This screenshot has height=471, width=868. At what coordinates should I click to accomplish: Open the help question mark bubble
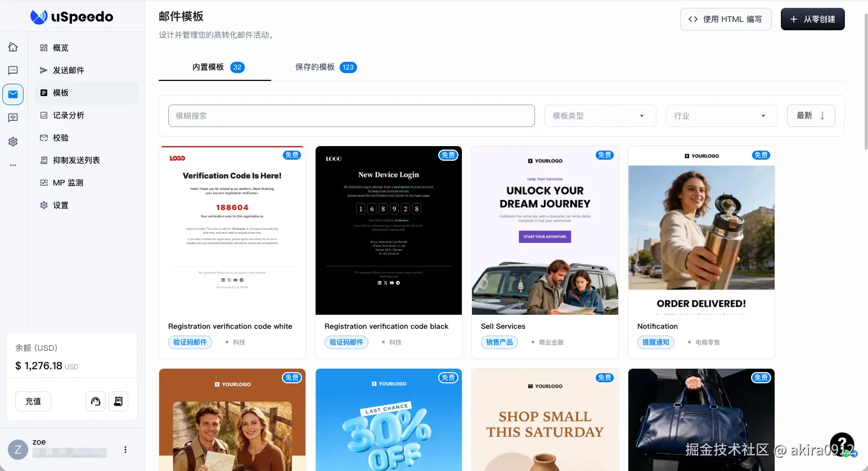(842, 444)
